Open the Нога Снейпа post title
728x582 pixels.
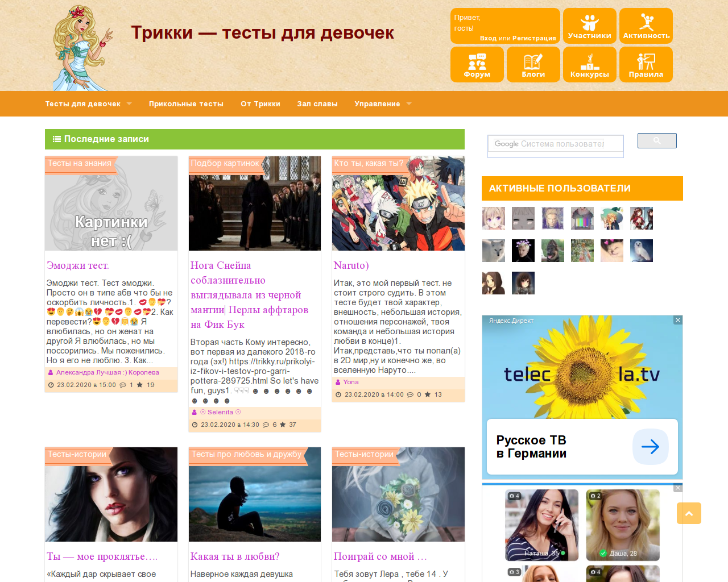(x=250, y=295)
